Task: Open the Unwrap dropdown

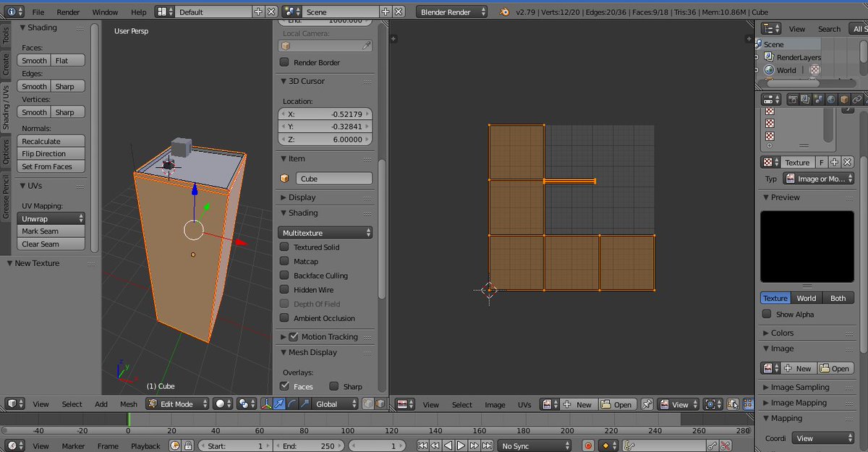Action: pyautogui.click(x=51, y=218)
